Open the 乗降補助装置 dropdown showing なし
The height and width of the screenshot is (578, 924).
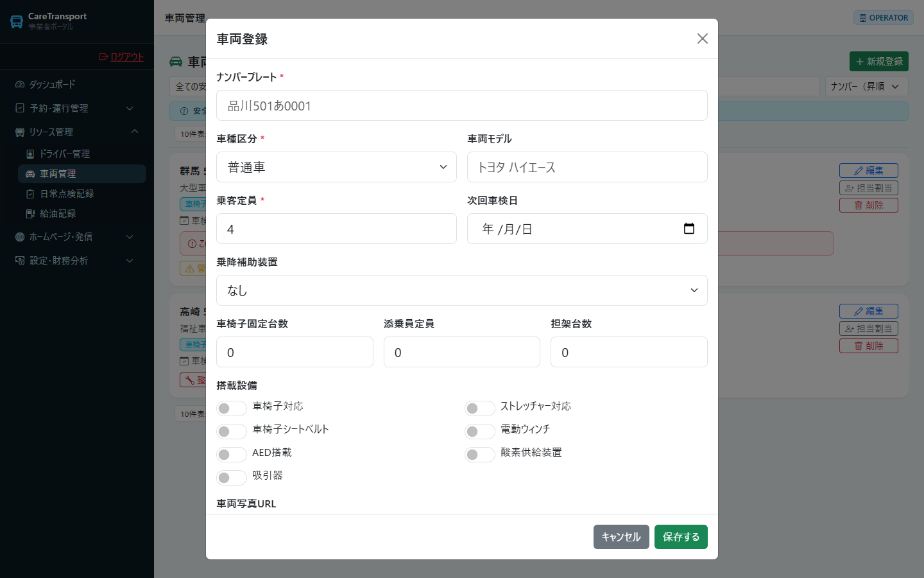[462, 290]
